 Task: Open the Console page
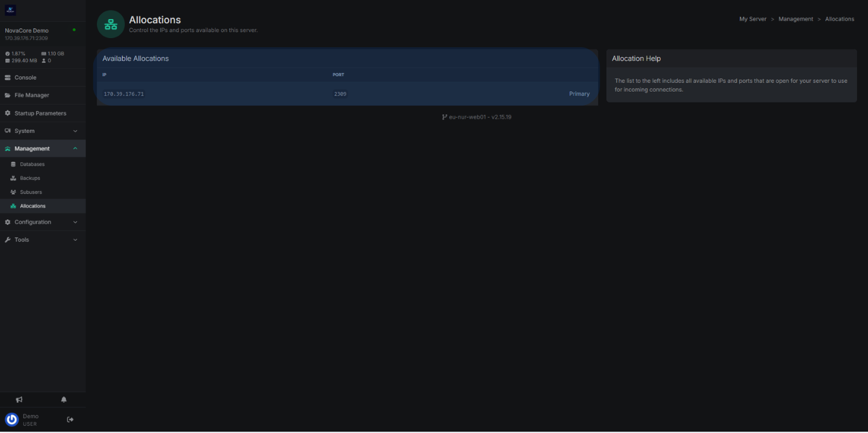click(x=25, y=77)
